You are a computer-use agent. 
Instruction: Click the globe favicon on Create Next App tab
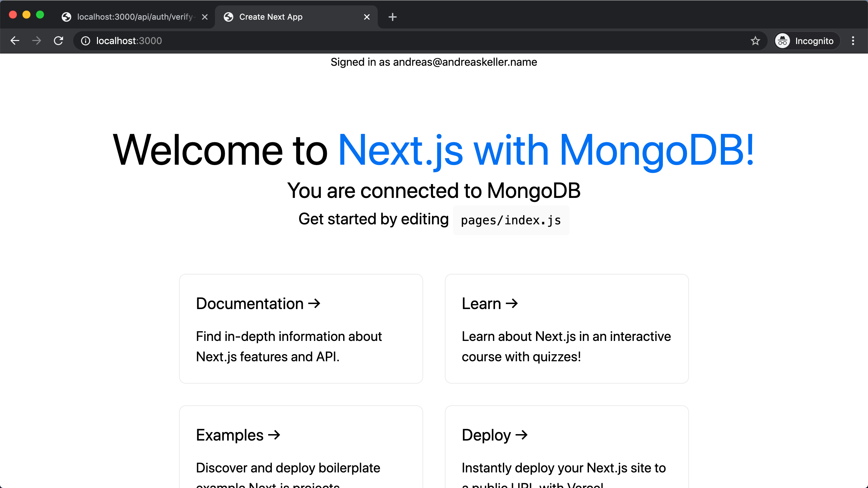click(x=229, y=17)
